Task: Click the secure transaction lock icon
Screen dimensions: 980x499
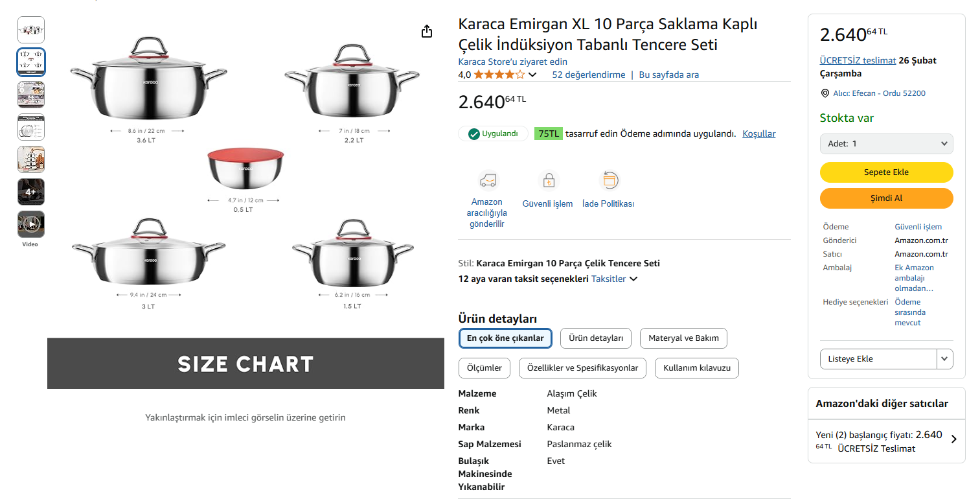Action: tap(548, 180)
